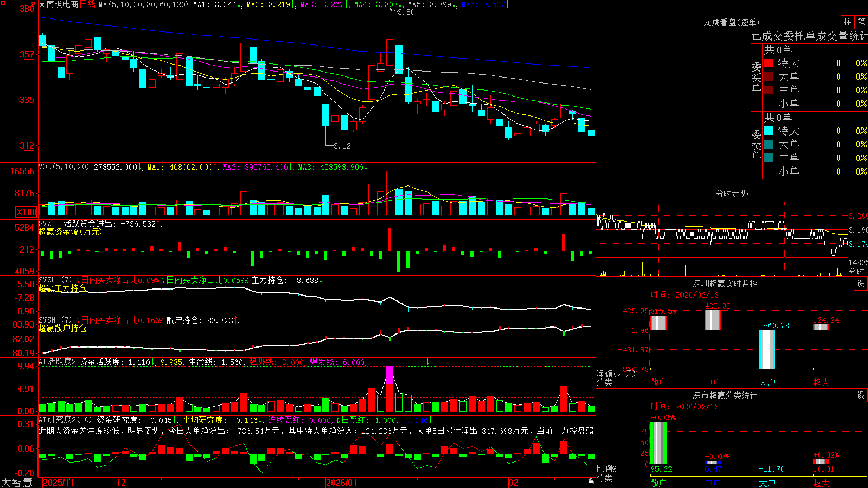
Task: Click teal 中单 swatch under 委卖单
Action: pyautogui.click(x=768, y=158)
